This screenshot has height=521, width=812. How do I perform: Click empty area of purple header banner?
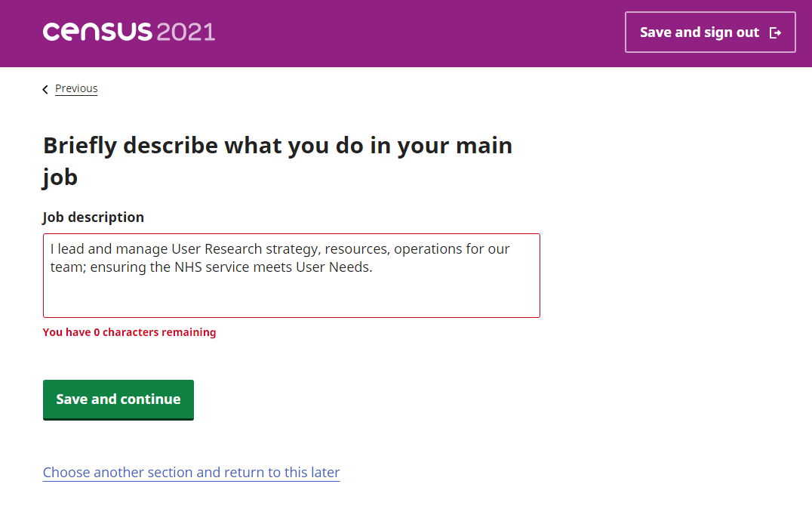(x=415, y=32)
